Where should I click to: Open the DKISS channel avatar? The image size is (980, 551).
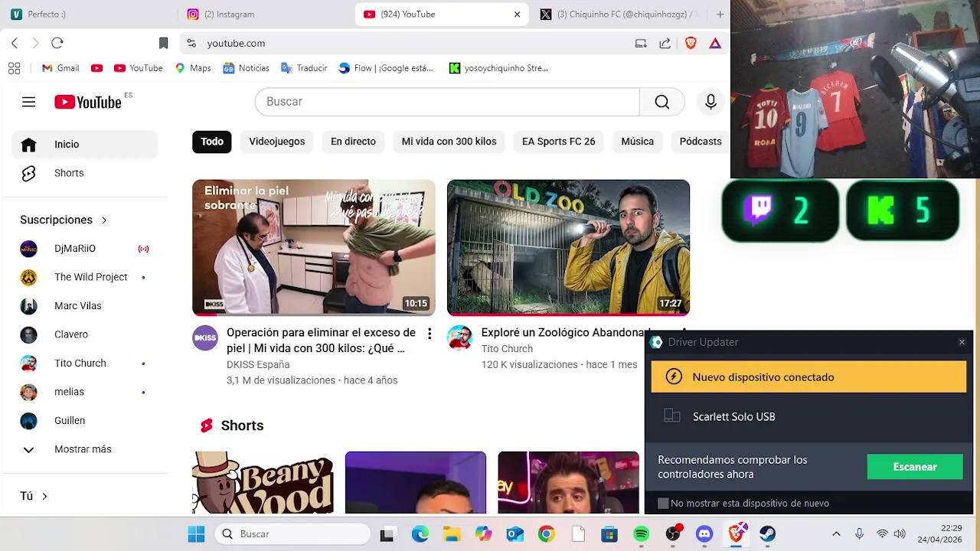(x=204, y=337)
